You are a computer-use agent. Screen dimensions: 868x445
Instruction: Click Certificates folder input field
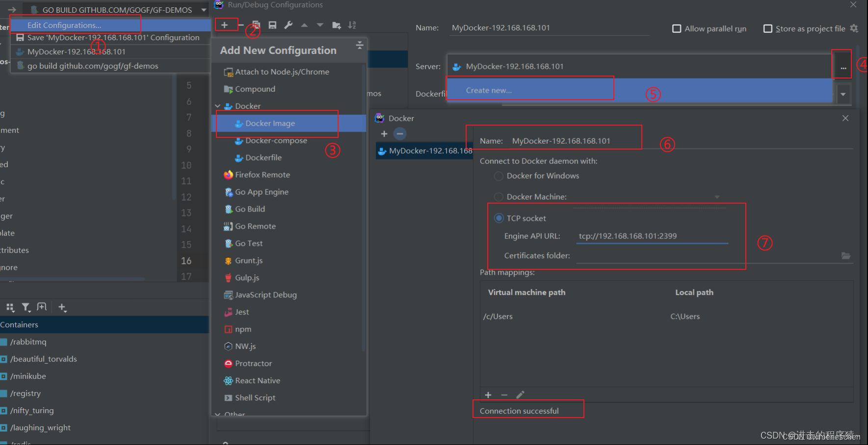[x=708, y=256]
